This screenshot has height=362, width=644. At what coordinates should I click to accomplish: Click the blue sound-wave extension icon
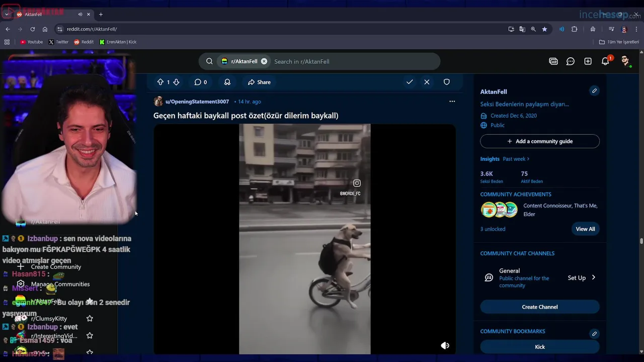pos(561,29)
